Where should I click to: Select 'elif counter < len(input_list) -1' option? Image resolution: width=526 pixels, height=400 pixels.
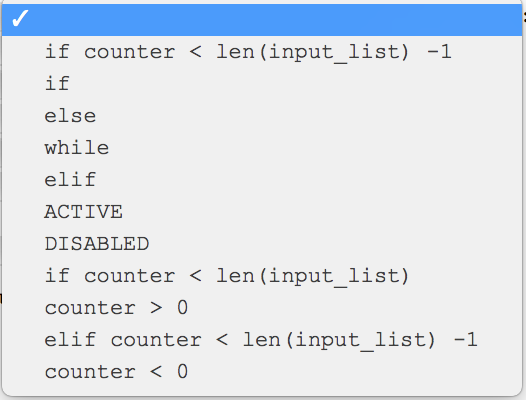point(262,340)
